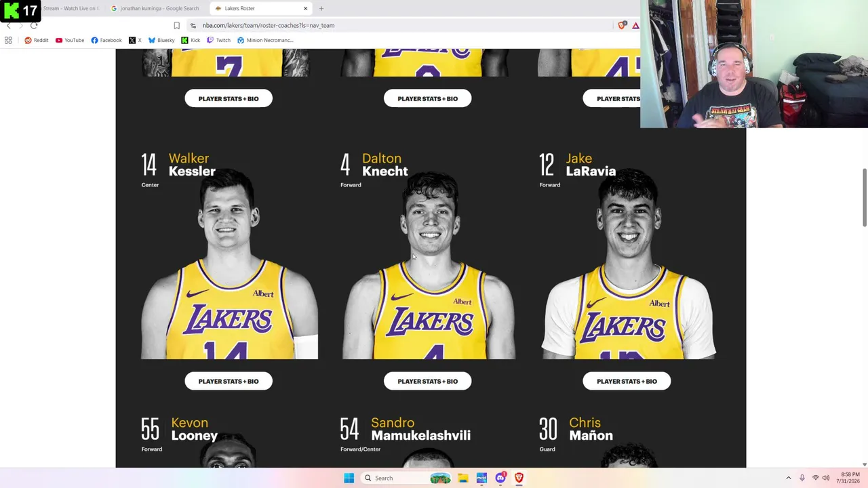This screenshot has width=868, height=488.
Task: Open Wi-Fi network tray icon
Action: (x=815, y=478)
